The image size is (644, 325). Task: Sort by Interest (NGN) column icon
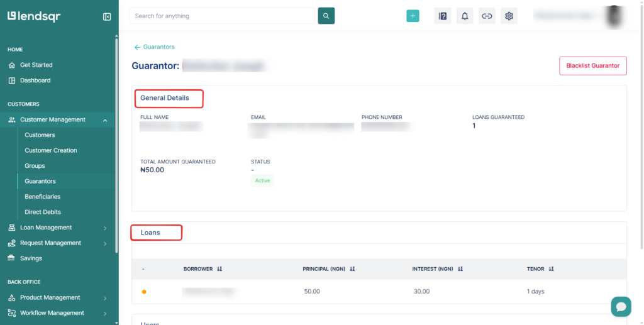pyautogui.click(x=460, y=269)
